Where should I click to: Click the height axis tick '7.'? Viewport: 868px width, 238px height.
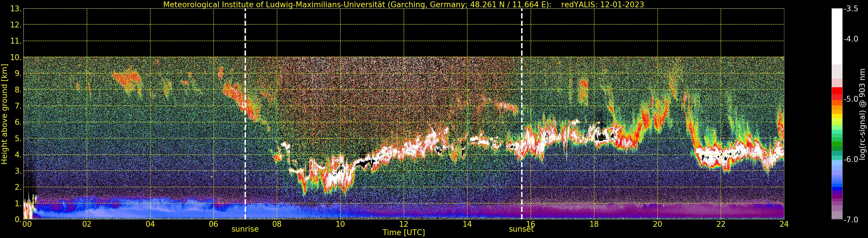[18, 106]
